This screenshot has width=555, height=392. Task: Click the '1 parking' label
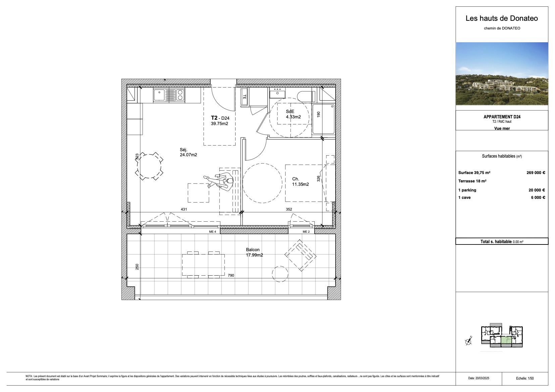click(x=467, y=190)
